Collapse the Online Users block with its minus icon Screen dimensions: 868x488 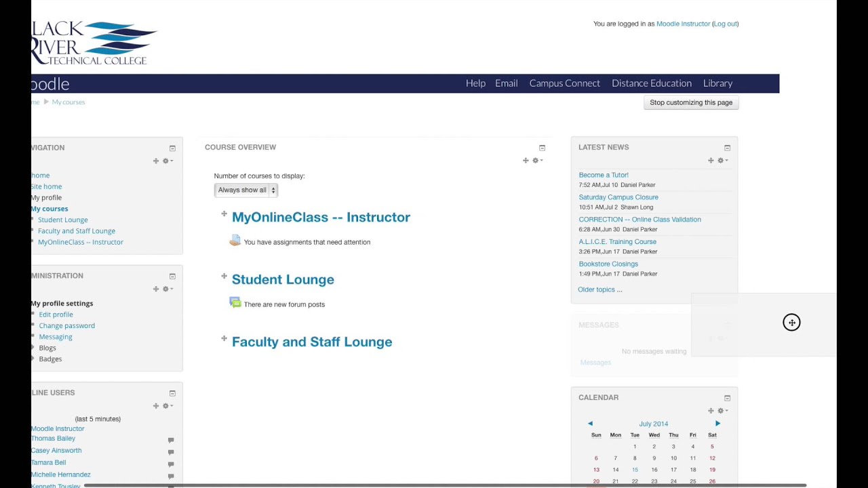click(x=172, y=393)
